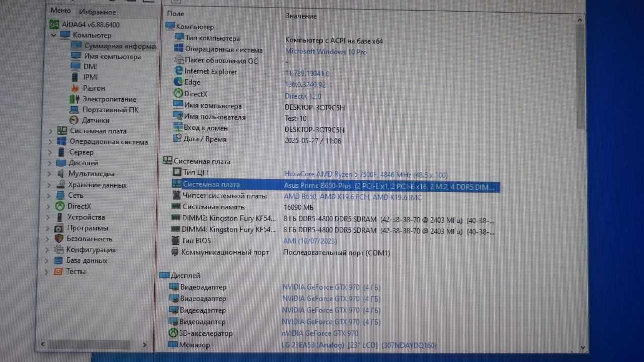
Task: Open DirectX 12.0 link
Action: tap(303, 96)
